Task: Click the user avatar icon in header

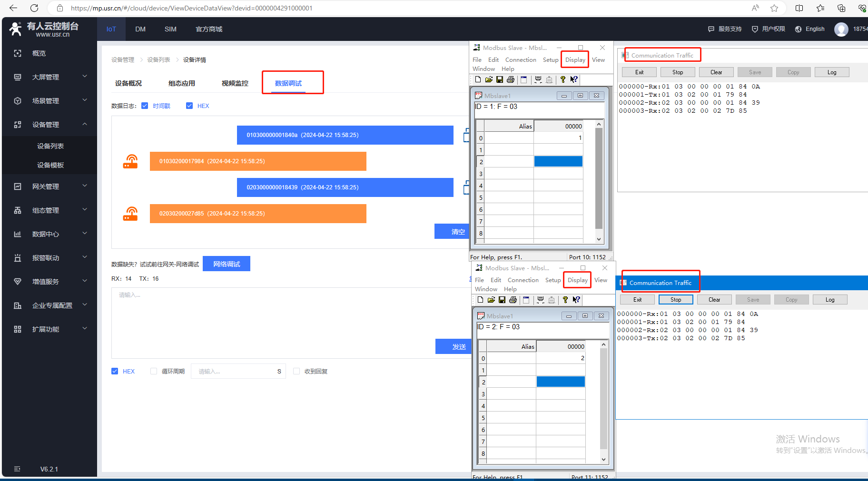Action: pos(841,29)
